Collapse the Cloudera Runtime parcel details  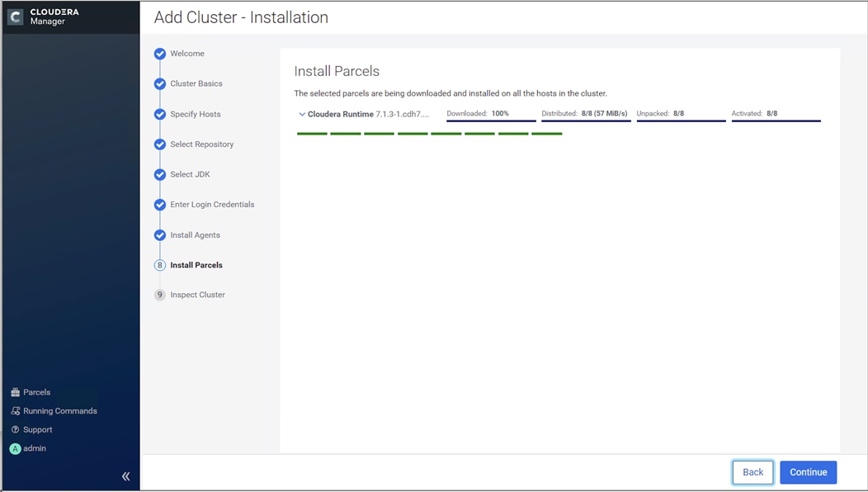point(302,114)
